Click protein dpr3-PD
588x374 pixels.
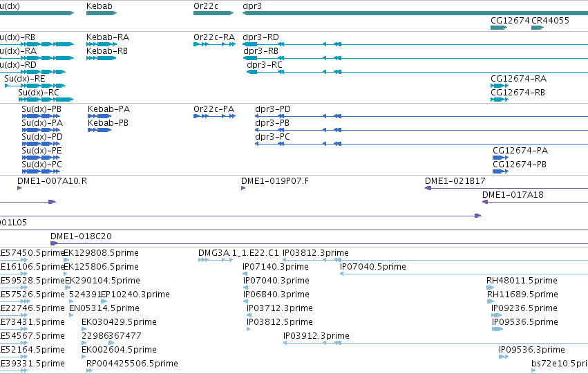click(x=273, y=109)
